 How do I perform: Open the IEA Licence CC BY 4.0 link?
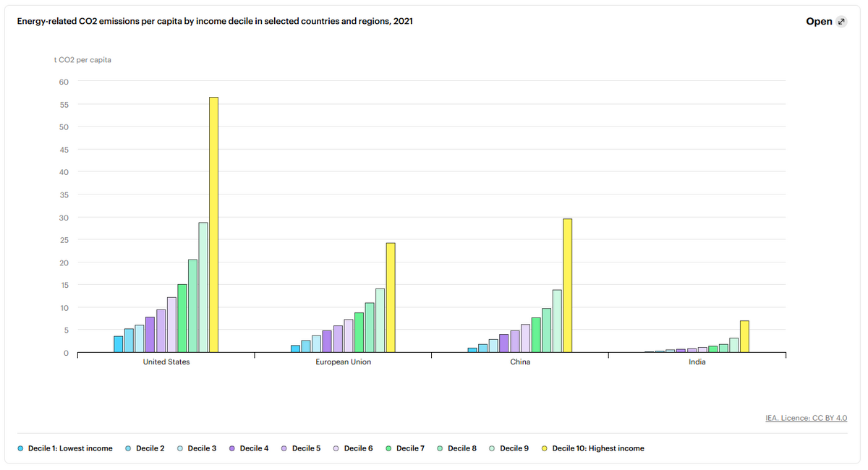coord(806,418)
